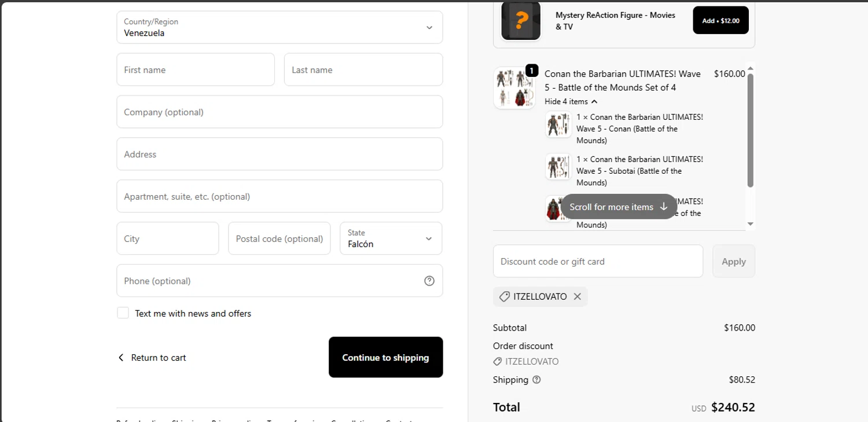
Task: Click the order items scrollbar thumb
Action: click(x=750, y=130)
